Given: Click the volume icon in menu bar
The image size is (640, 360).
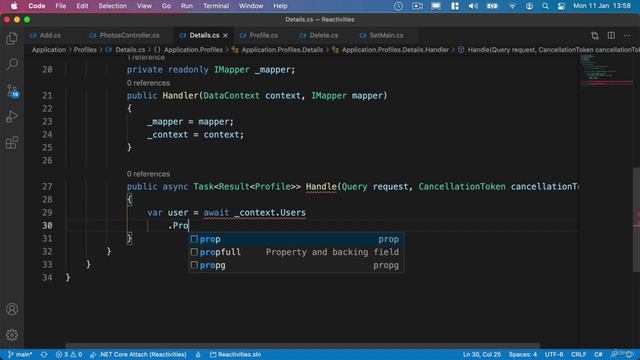Looking at the screenshot, I should point(473,6).
